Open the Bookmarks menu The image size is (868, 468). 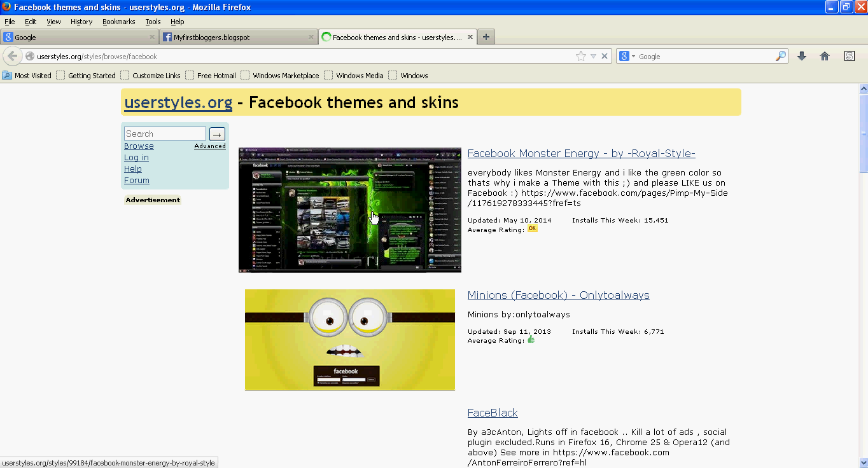tap(119, 22)
